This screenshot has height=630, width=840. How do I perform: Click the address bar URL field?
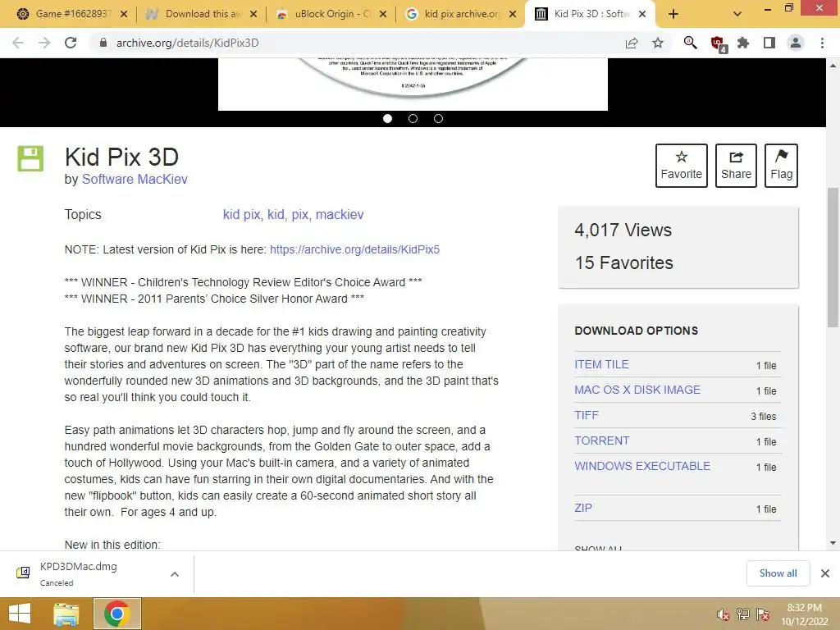(x=354, y=43)
